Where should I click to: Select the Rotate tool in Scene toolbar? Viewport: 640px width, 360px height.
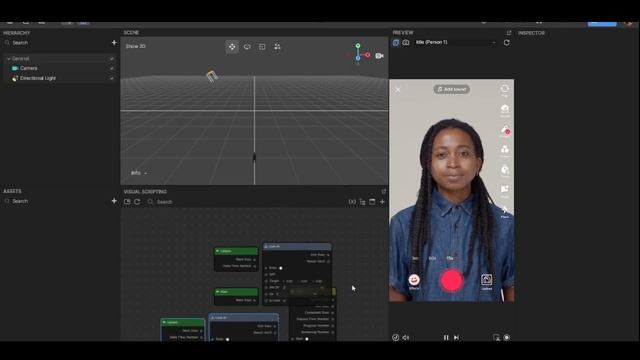tap(247, 47)
